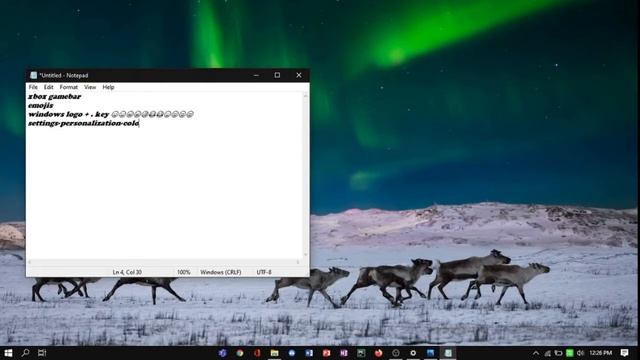Open the volume speaker icon in tray
This screenshot has width=640, height=360.
click(580, 353)
